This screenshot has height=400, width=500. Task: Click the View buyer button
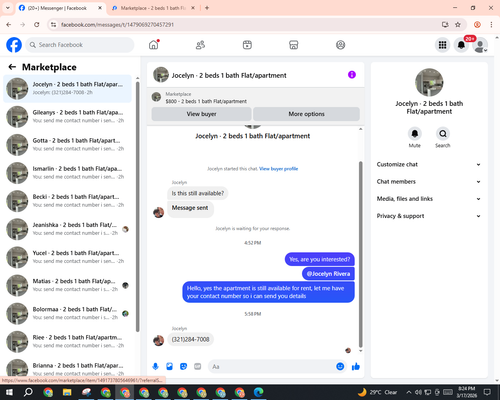pyautogui.click(x=201, y=114)
